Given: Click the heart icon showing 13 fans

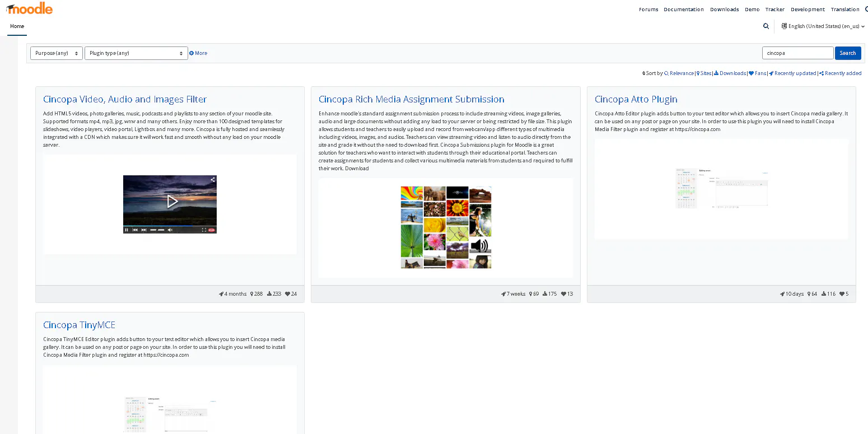Looking at the screenshot, I should tap(563, 294).
